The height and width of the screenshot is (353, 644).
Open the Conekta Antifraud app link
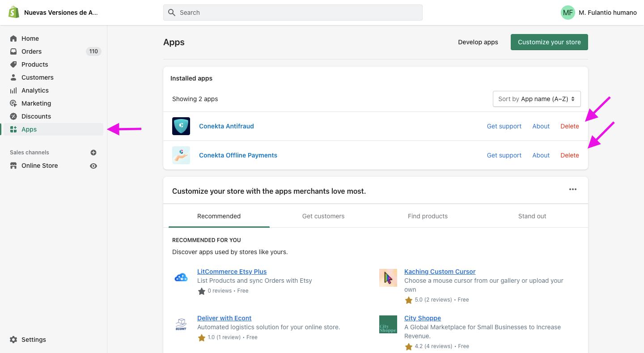[226, 126]
